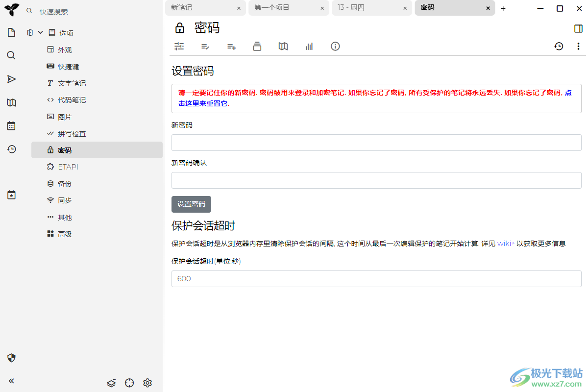Image resolution: width=588 pixels, height=392 pixels.
Task: Open 图片 options in the tree
Action: 65,117
